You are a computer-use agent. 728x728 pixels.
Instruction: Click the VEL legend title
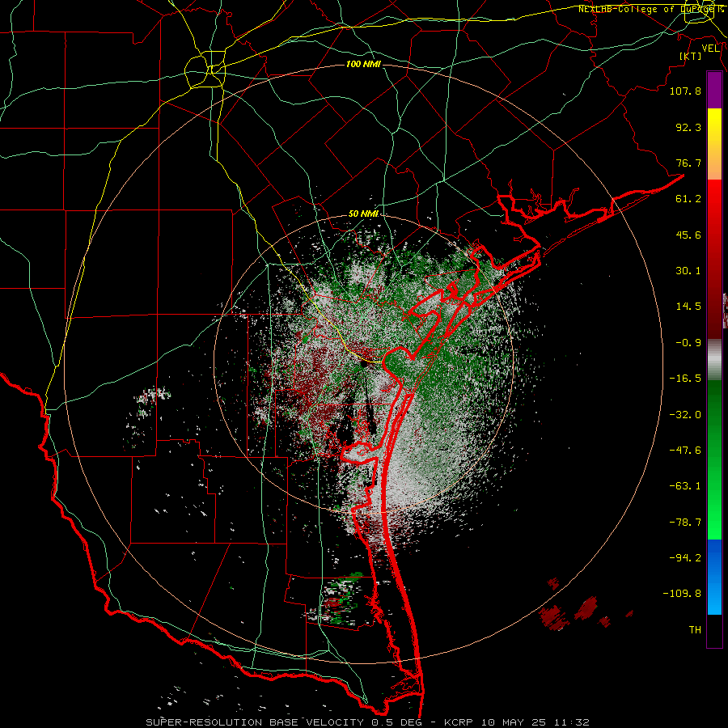point(711,49)
